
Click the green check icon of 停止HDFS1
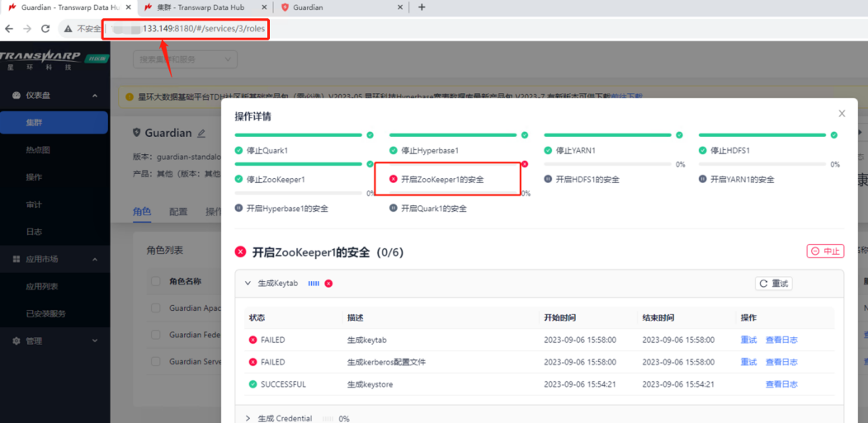coord(702,150)
